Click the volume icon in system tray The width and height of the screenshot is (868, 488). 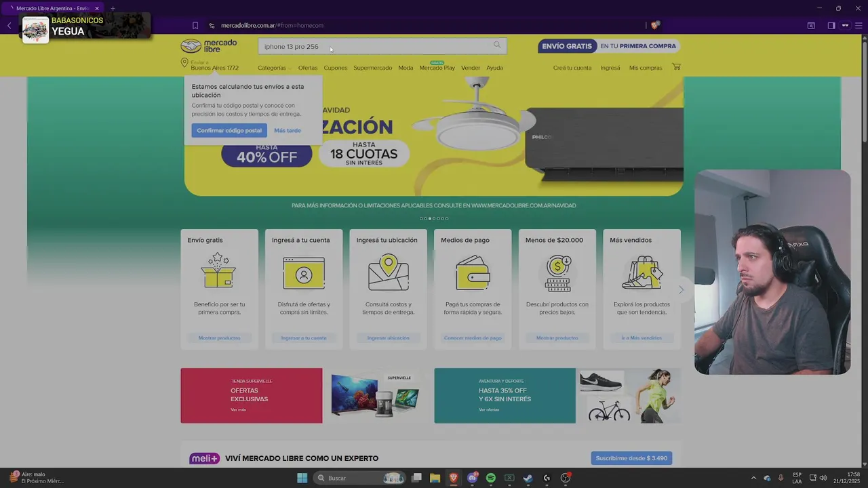823,478
